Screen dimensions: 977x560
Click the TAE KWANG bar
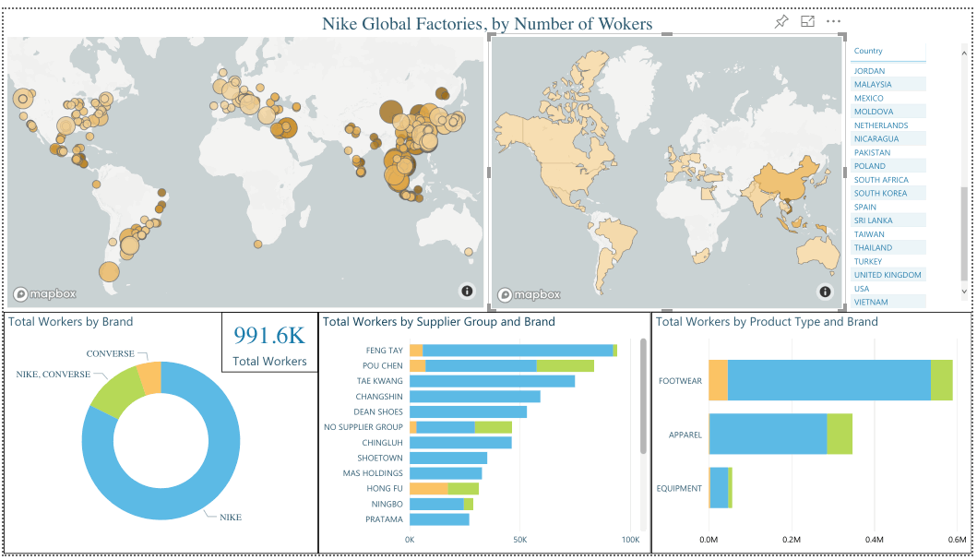point(493,381)
